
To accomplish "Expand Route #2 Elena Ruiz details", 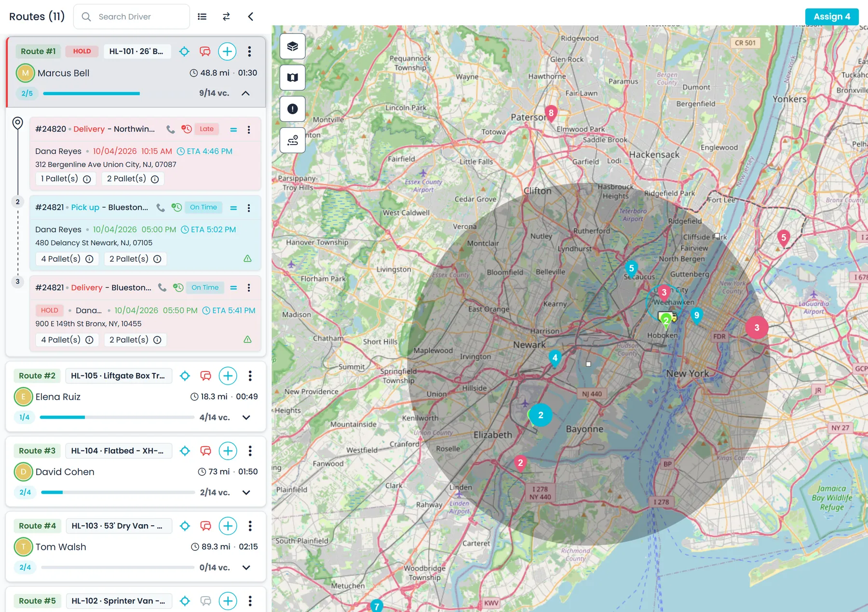I will (246, 417).
